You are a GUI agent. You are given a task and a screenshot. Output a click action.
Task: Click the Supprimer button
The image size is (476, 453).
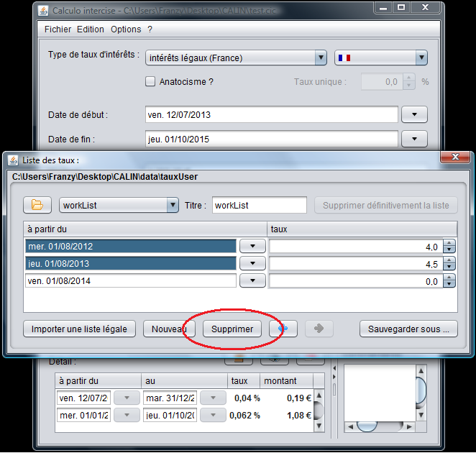(232, 329)
